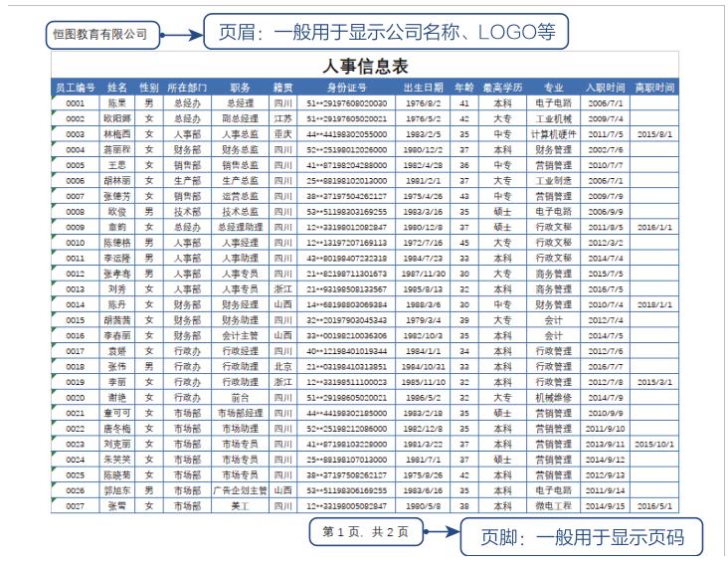This screenshot has width=728, height=561.
Task: Select the '员工编号' column header
Action: coord(76,88)
